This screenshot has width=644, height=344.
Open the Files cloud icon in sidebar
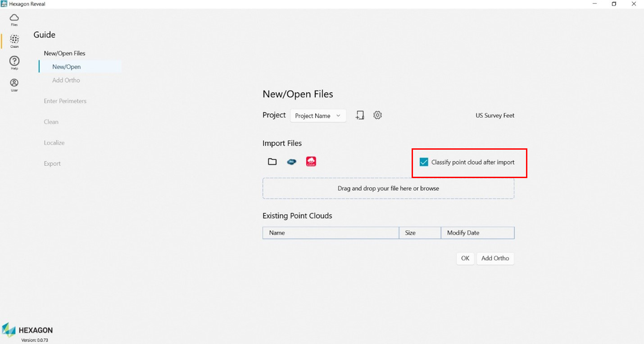[x=14, y=19]
